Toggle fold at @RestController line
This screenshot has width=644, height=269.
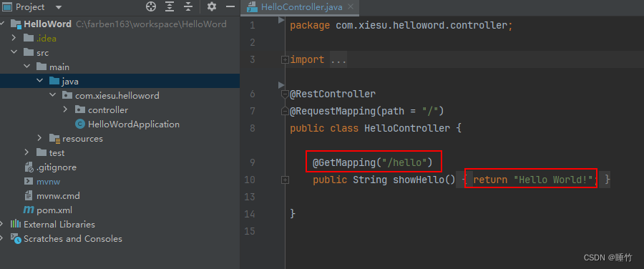tap(285, 94)
